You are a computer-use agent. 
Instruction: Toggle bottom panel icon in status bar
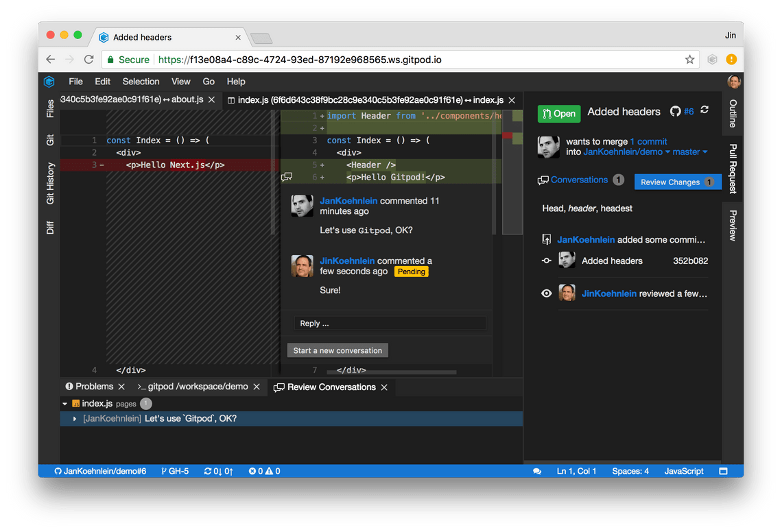pos(723,471)
